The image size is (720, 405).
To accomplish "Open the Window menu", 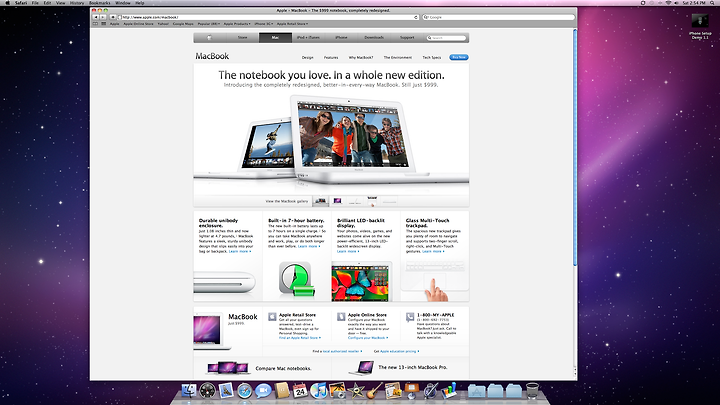I will pos(123,3).
